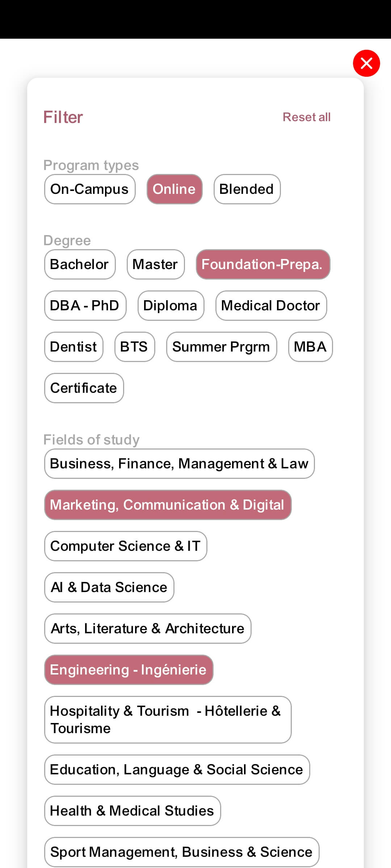391x868 pixels.
Task: Unselect Marketing, Communication & Digital field
Action: (x=167, y=505)
